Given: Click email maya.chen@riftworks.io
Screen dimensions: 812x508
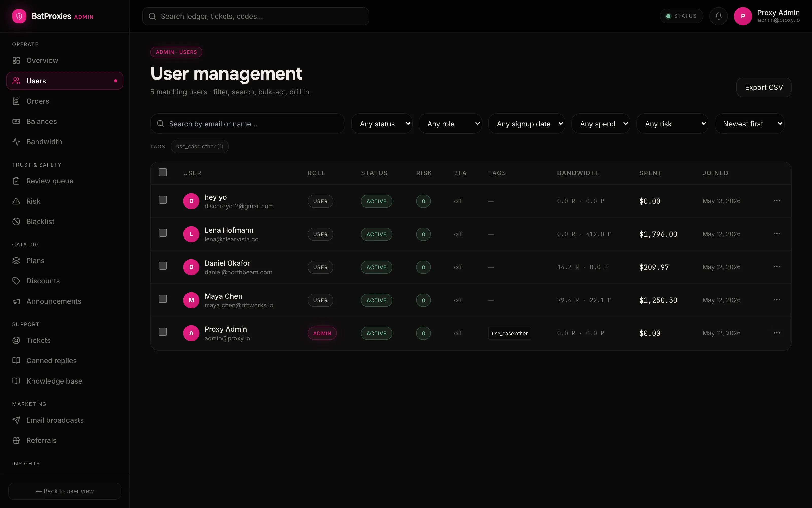Looking at the screenshot, I should [239, 305].
